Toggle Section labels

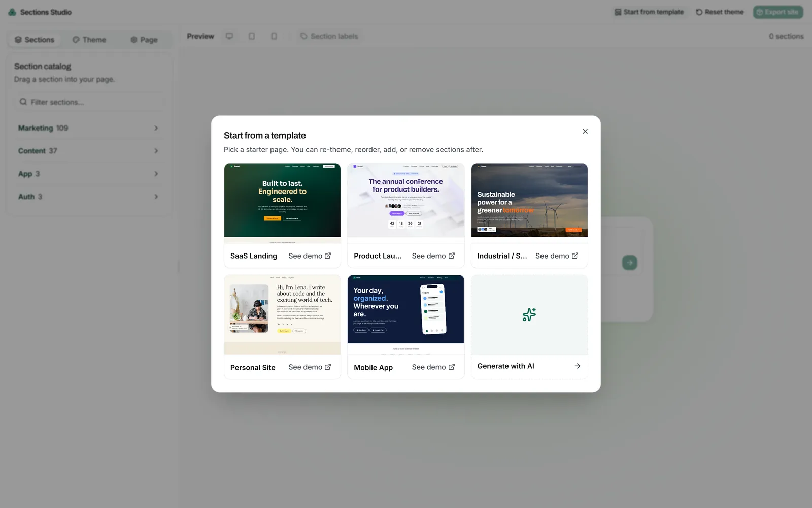click(x=329, y=36)
